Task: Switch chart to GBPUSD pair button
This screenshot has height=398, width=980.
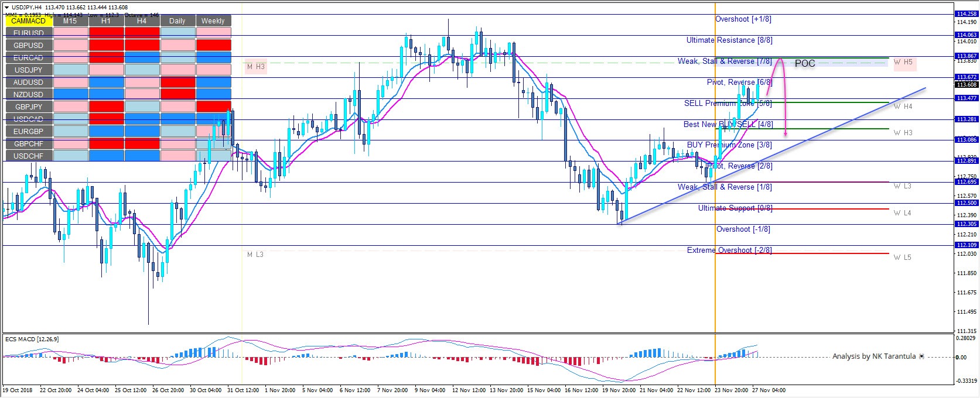Action: coord(28,45)
